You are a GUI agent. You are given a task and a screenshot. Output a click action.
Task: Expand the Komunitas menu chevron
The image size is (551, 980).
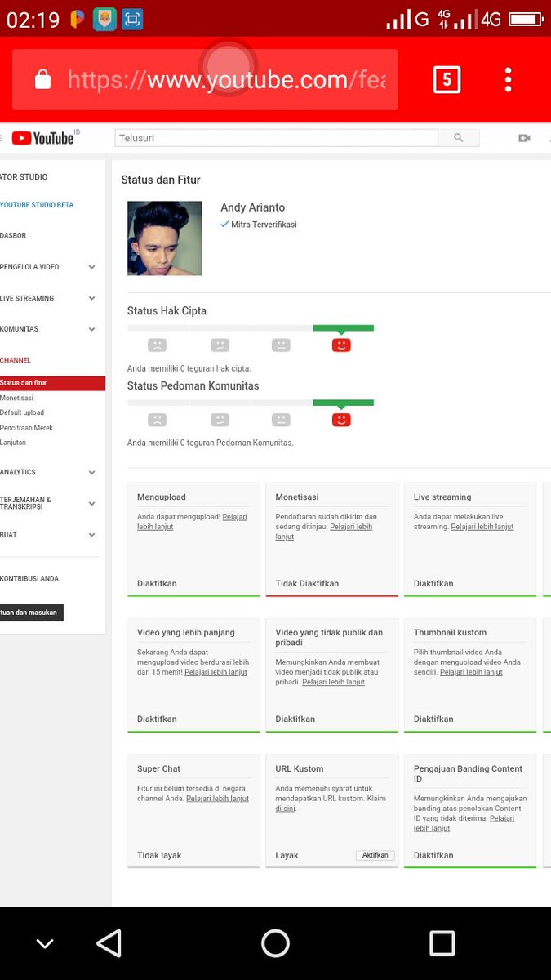point(91,329)
